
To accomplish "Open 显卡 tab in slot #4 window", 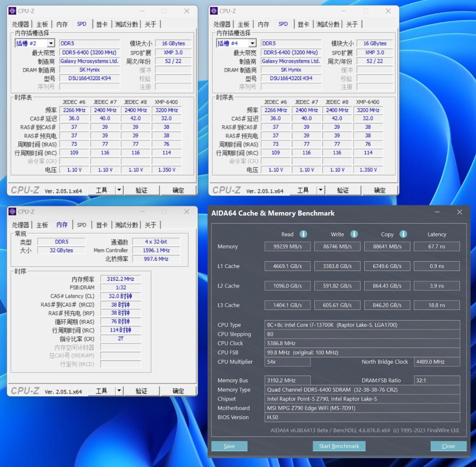I will point(303,25).
